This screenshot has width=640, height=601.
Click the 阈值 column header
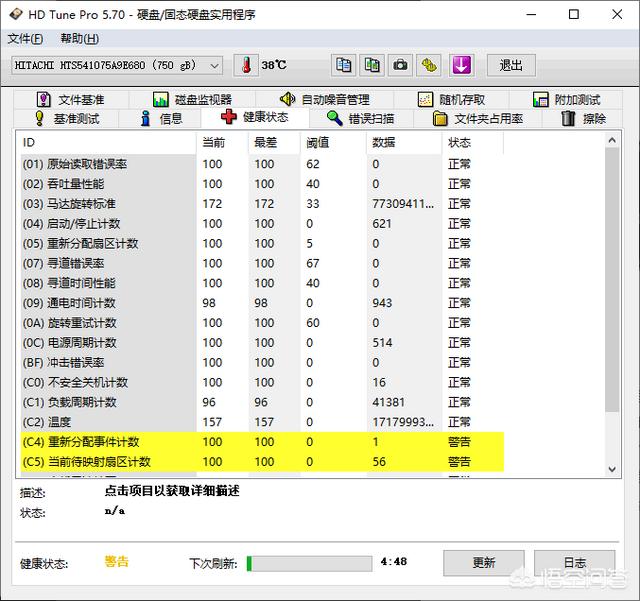(x=333, y=142)
